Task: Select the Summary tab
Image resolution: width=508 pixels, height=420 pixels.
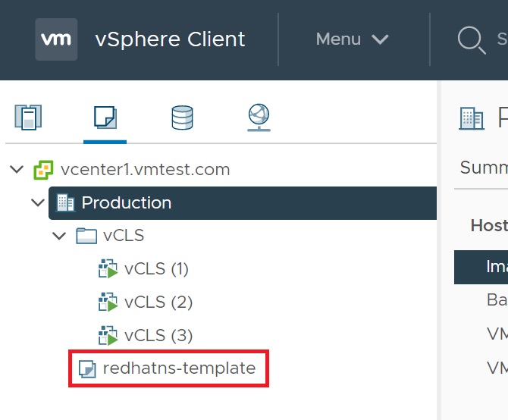Action: point(484,168)
